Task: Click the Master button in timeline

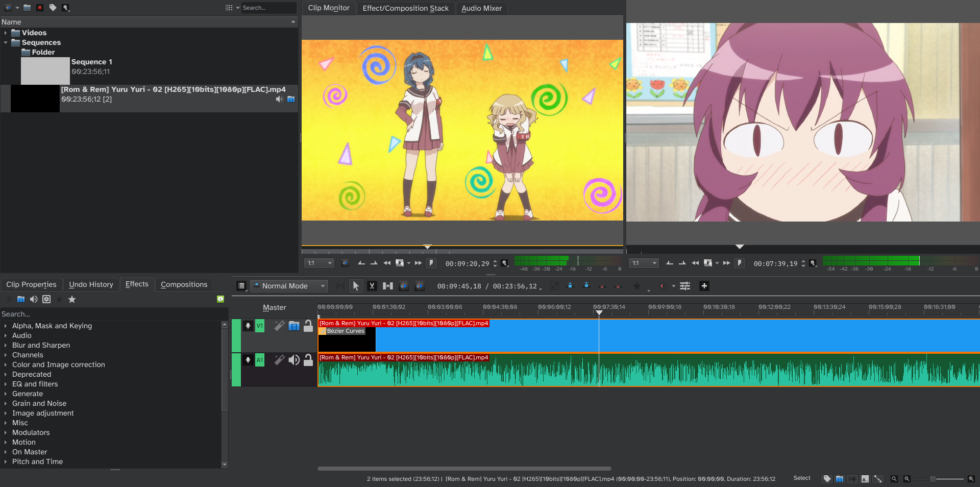Action: 274,307
